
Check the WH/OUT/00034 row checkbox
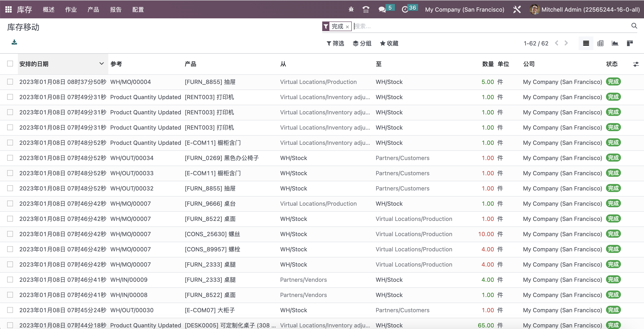click(10, 158)
